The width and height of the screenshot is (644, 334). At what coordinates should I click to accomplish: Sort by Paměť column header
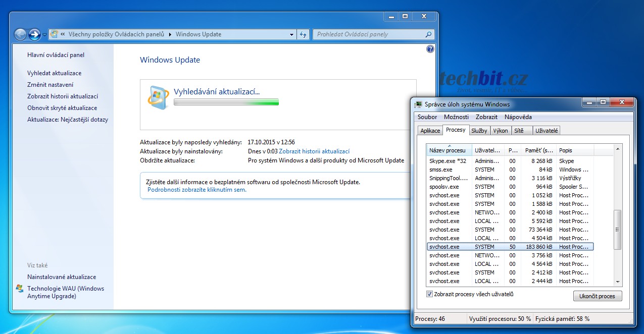pyautogui.click(x=538, y=150)
